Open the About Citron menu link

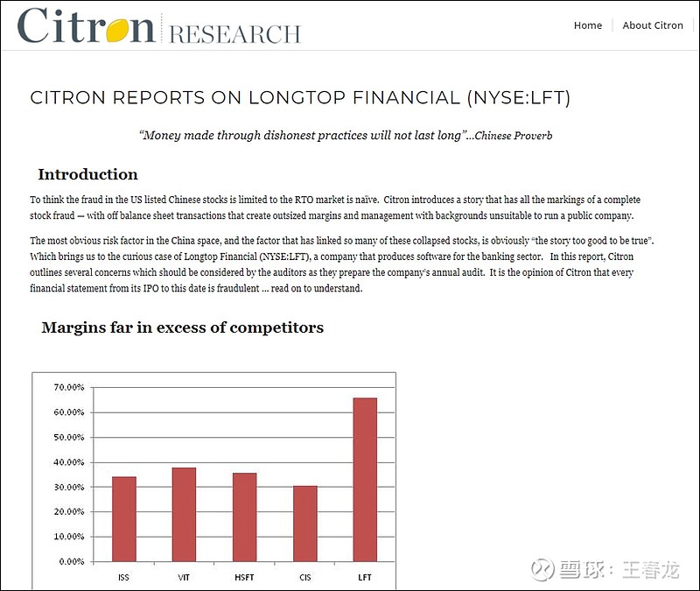tap(653, 25)
